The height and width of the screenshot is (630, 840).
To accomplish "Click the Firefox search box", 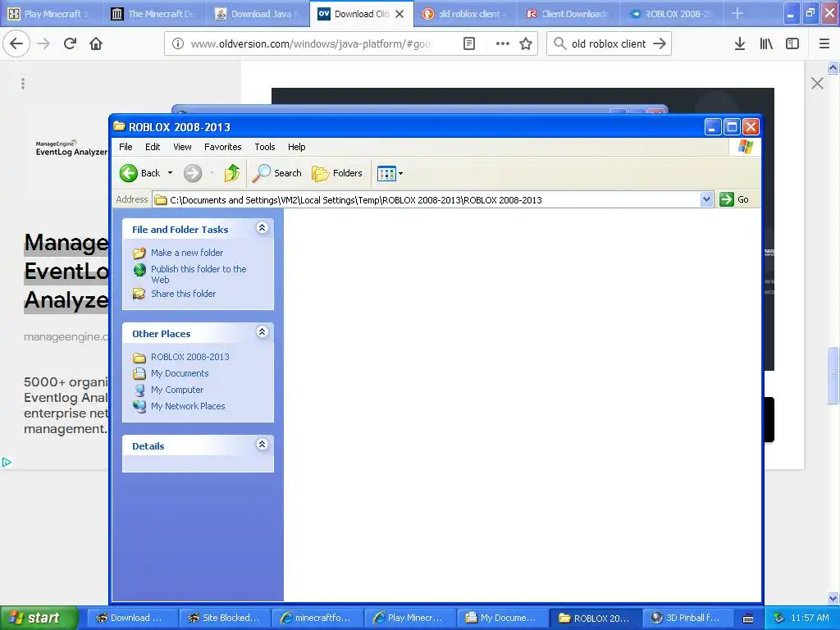I will tap(609, 44).
